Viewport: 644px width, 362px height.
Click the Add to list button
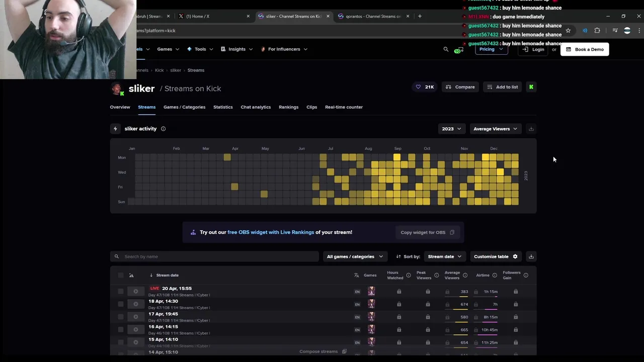click(x=502, y=87)
